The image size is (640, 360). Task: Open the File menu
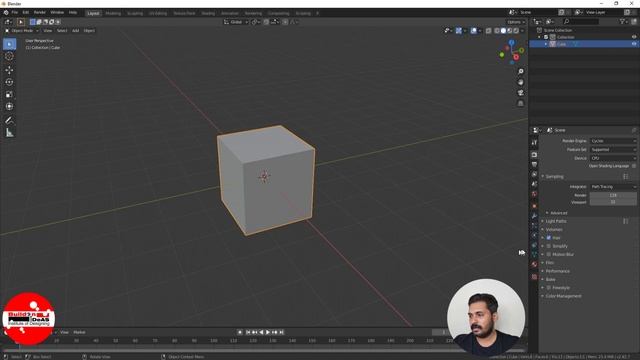click(15, 13)
